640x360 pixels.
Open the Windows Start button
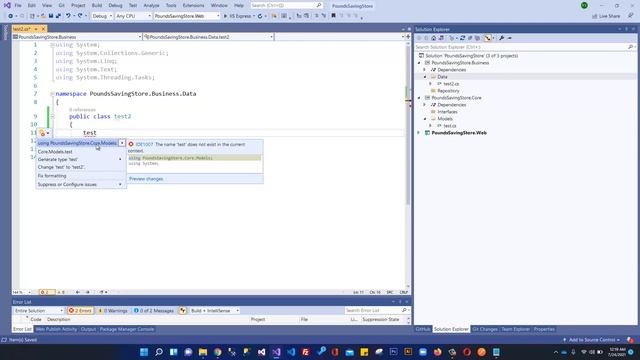[x=144, y=352]
